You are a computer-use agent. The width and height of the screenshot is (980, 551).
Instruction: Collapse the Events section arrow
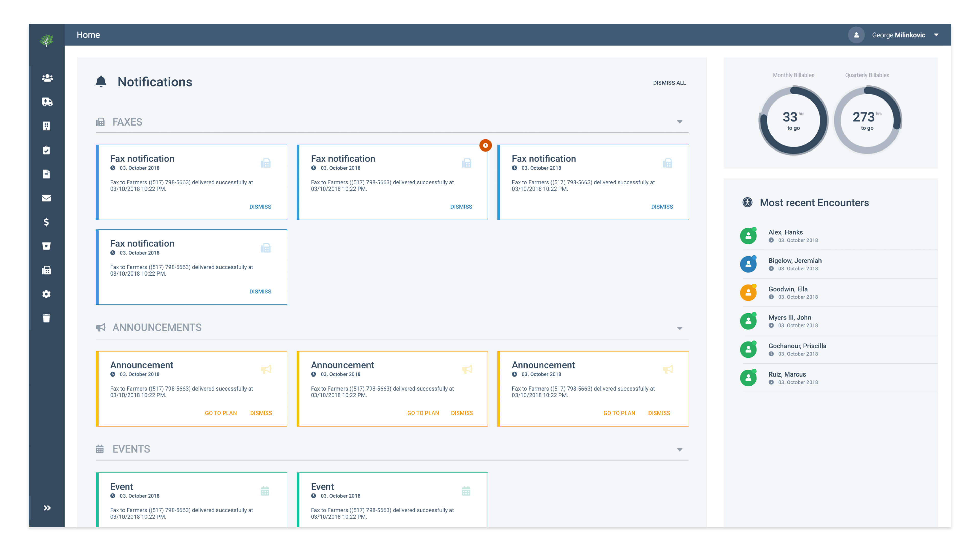(x=679, y=450)
